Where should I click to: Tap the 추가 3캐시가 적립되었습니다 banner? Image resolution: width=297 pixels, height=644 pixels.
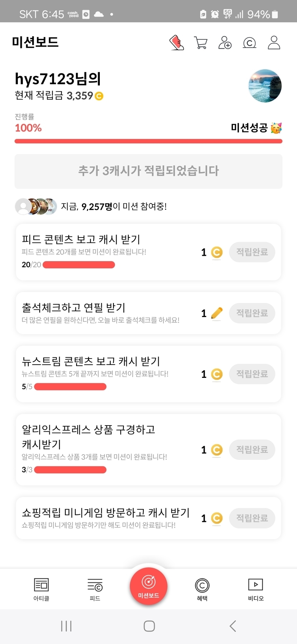click(148, 171)
